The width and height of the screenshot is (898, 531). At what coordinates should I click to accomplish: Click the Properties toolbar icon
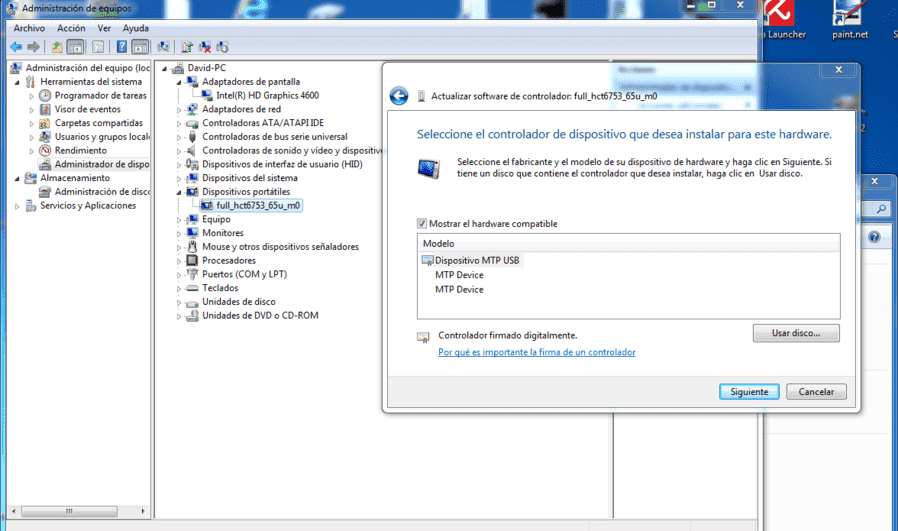pos(99,47)
